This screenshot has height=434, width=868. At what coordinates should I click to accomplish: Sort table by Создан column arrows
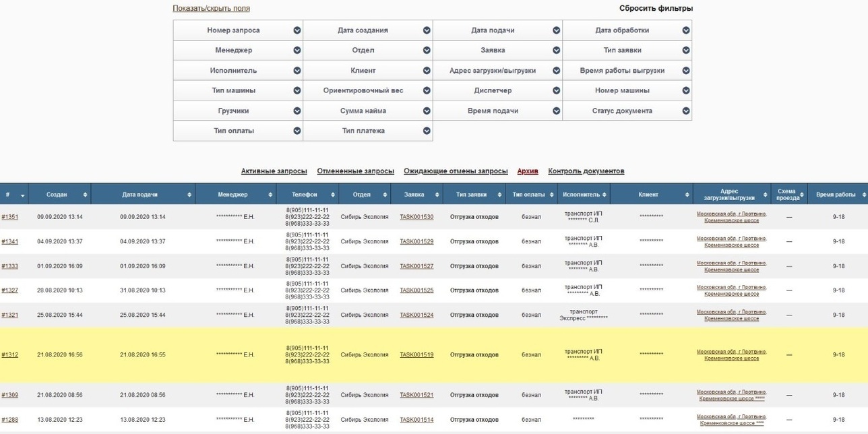[85, 195]
